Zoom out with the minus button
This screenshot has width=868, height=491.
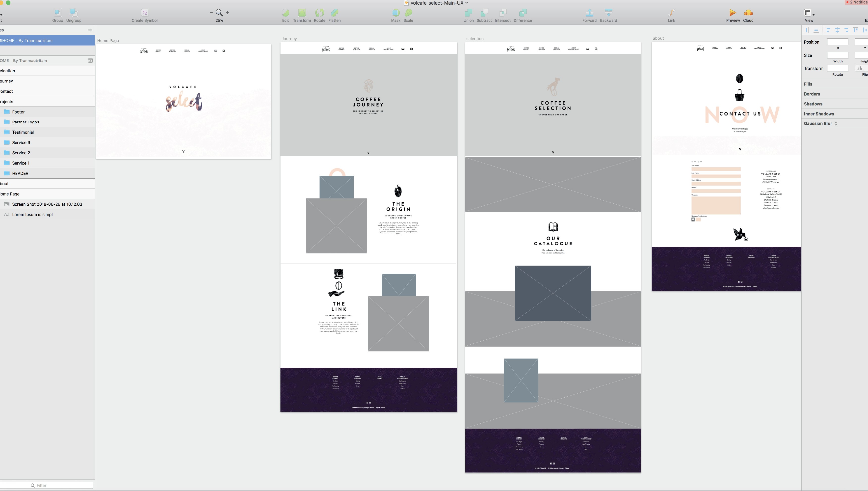pos(211,12)
